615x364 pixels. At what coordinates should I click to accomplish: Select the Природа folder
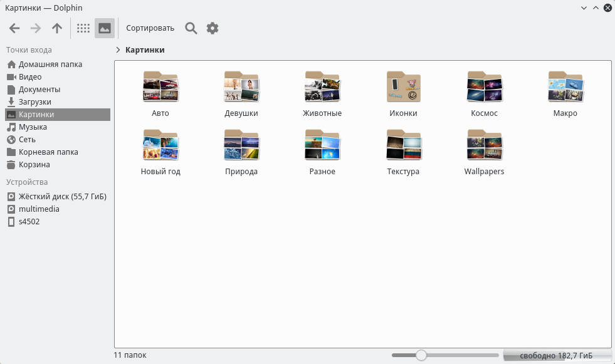coord(241,152)
